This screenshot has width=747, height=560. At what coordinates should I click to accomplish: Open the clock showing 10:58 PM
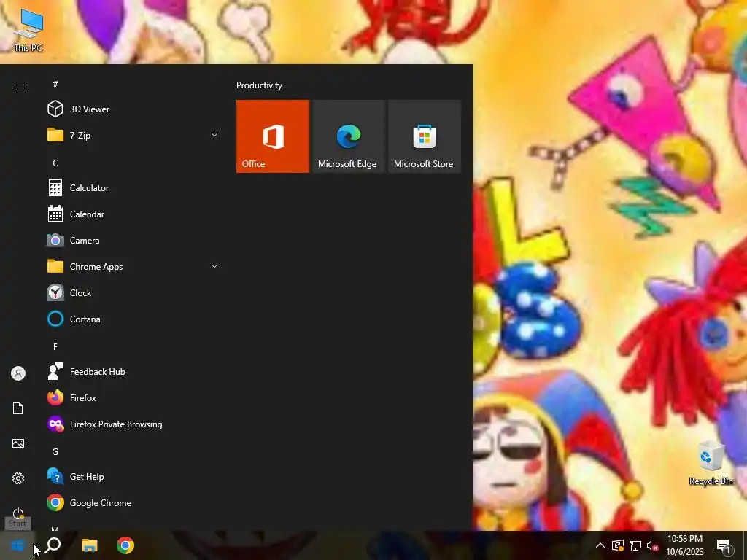pyautogui.click(x=684, y=545)
